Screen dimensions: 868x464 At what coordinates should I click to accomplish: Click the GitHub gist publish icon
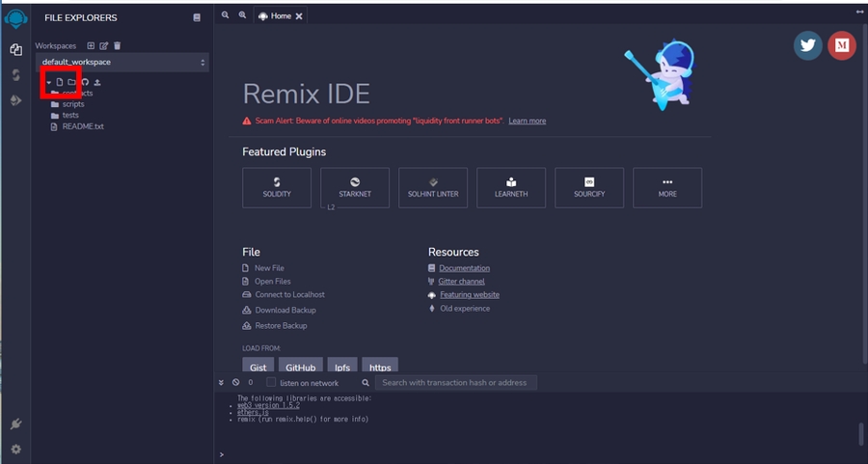84,82
